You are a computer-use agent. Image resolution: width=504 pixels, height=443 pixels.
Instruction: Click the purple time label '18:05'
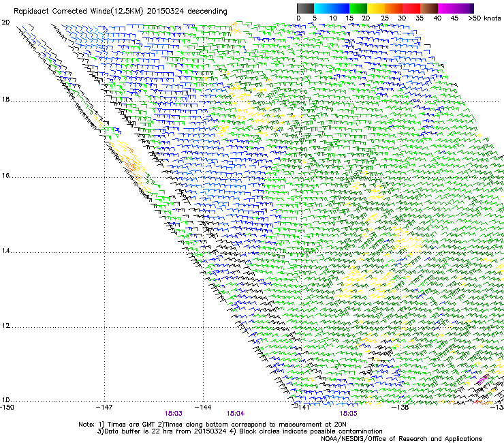(x=348, y=414)
